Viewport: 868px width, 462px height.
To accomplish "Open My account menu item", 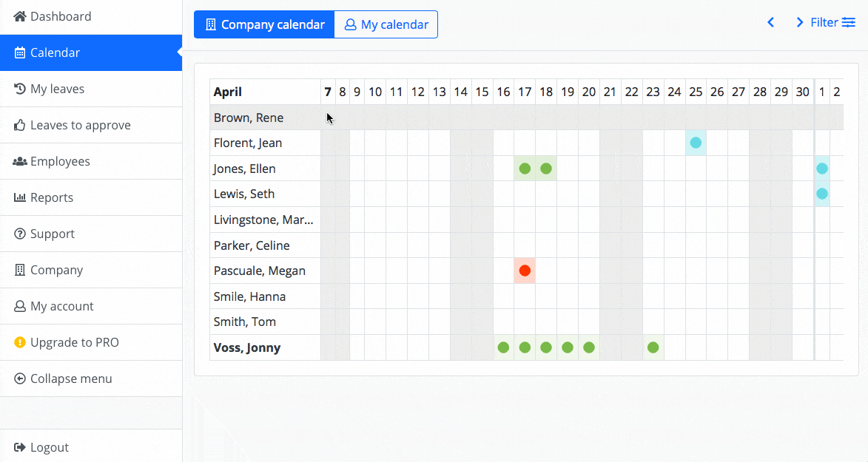I will [61, 306].
